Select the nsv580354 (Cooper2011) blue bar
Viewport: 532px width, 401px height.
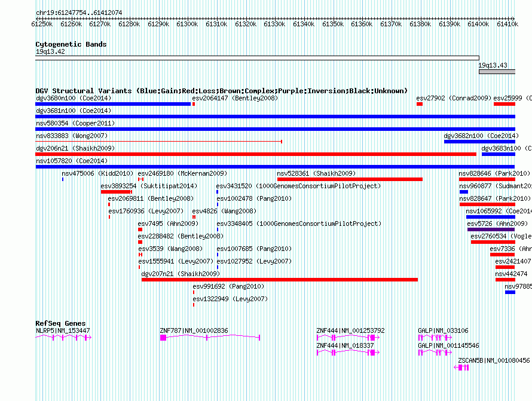coord(275,129)
